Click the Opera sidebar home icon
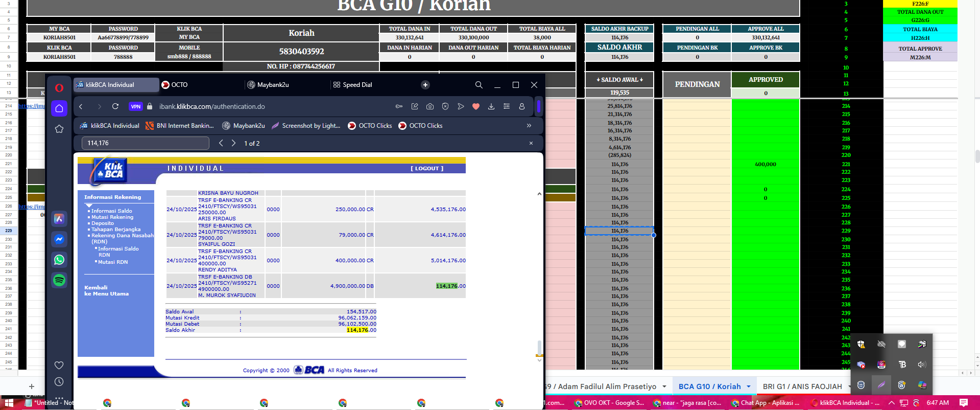This screenshot has height=410, width=980. (x=59, y=108)
